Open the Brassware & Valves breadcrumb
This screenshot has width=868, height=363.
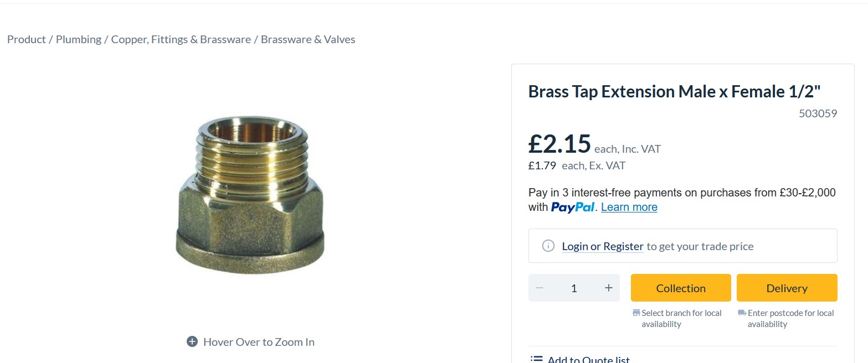coord(308,39)
